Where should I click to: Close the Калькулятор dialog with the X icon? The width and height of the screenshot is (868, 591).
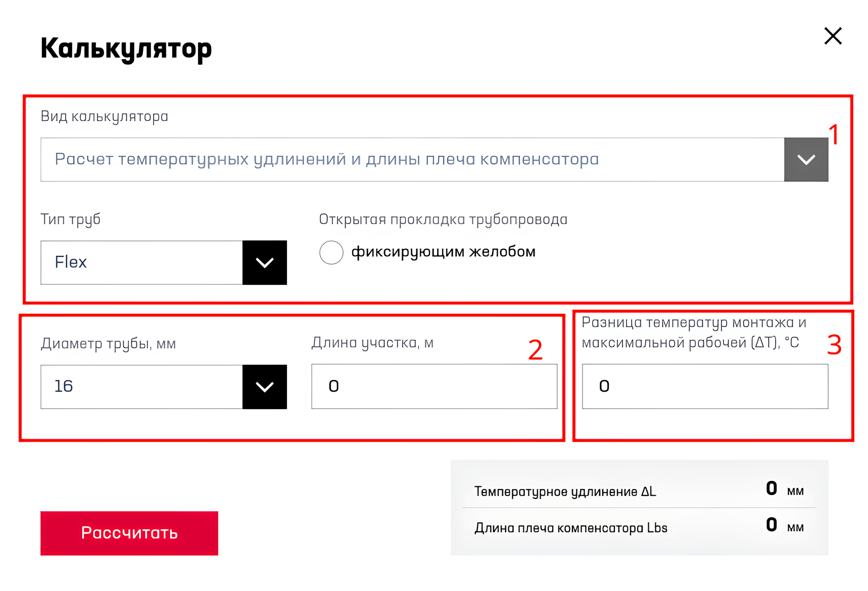click(833, 36)
